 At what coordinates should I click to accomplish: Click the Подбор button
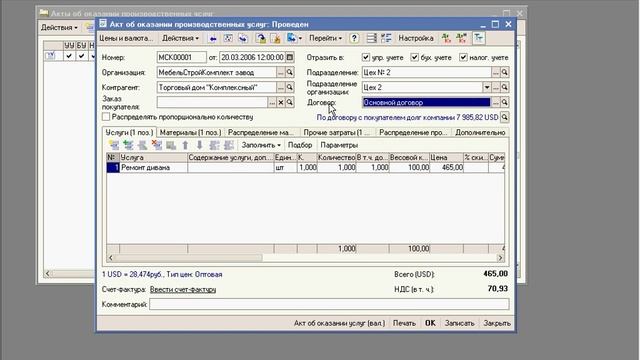pyautogui.click(x=300, y=145)
